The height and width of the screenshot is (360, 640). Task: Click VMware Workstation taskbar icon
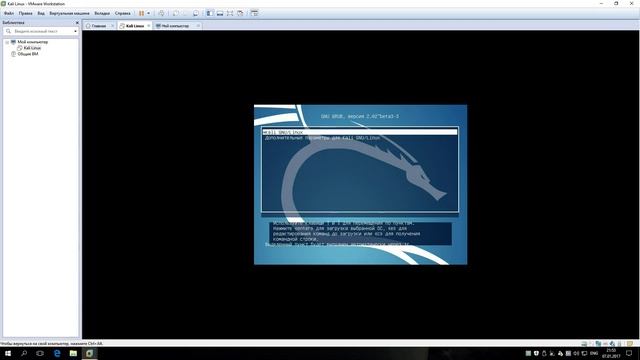pyautogui.click(x=89, y=353)
